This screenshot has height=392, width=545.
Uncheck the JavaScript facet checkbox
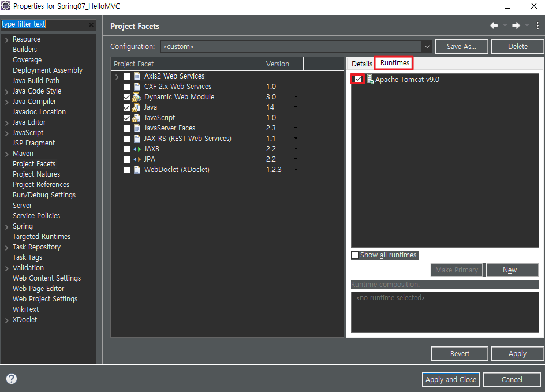coord(127,118)
